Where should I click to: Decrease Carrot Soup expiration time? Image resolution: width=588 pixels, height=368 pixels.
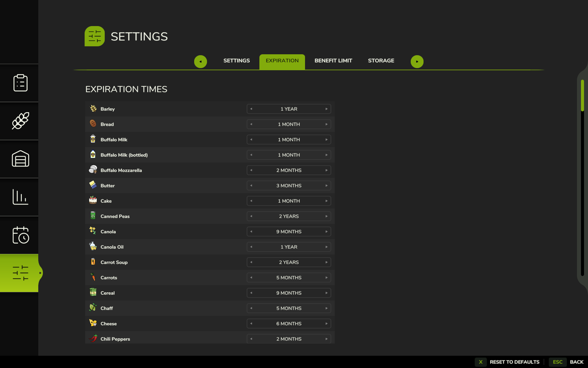click(251, 262)
